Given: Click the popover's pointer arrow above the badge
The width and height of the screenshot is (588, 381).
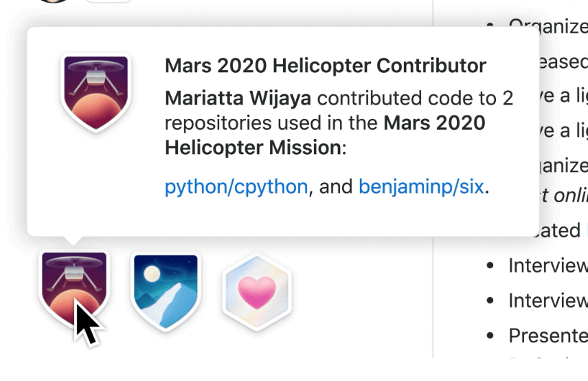Looking at the screenshot, I should pyautogui.click(x=73, y=242).
